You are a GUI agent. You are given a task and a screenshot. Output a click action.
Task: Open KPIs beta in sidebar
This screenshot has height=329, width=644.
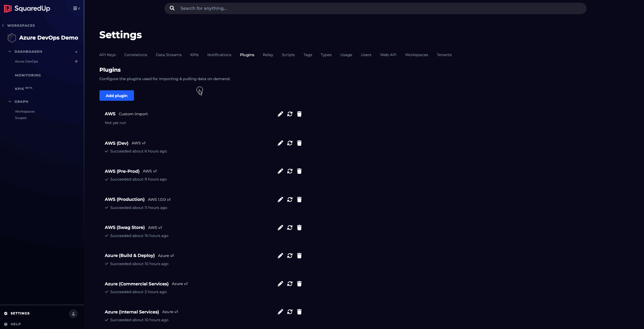[24, 89]
